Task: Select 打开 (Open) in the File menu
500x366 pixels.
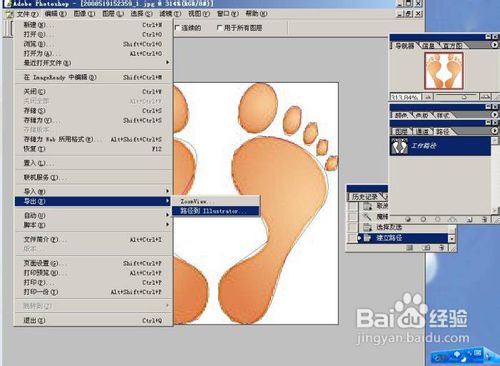Action: coord(93,34)
